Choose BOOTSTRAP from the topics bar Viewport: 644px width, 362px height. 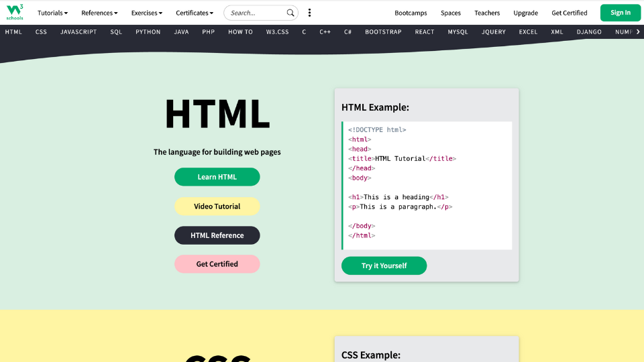tap(383, 32)
